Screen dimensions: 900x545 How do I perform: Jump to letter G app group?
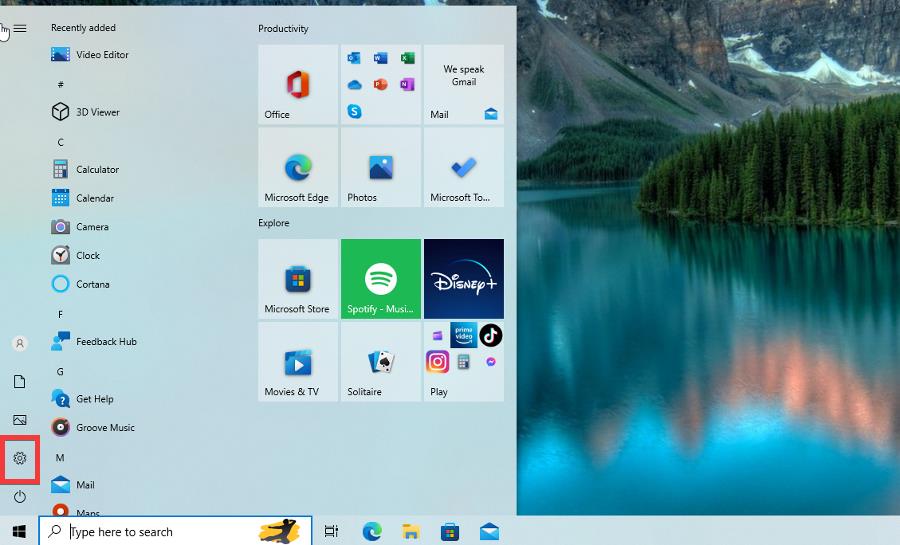(60, 371)
